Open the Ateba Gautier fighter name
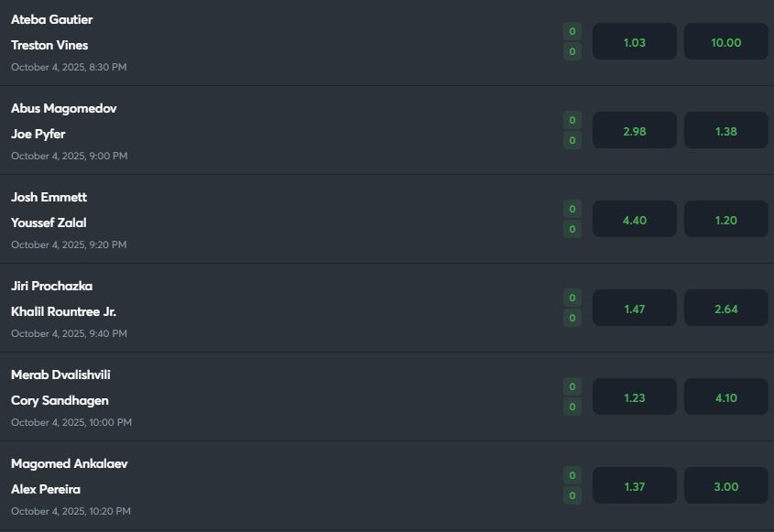Screen dimensions: 774x532 tap(51, 19)
